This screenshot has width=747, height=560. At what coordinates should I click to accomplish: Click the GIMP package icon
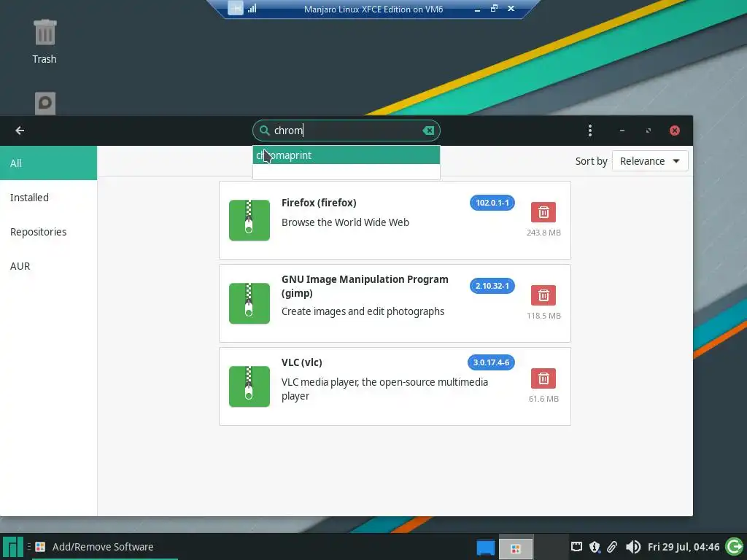tap(249, 303)
